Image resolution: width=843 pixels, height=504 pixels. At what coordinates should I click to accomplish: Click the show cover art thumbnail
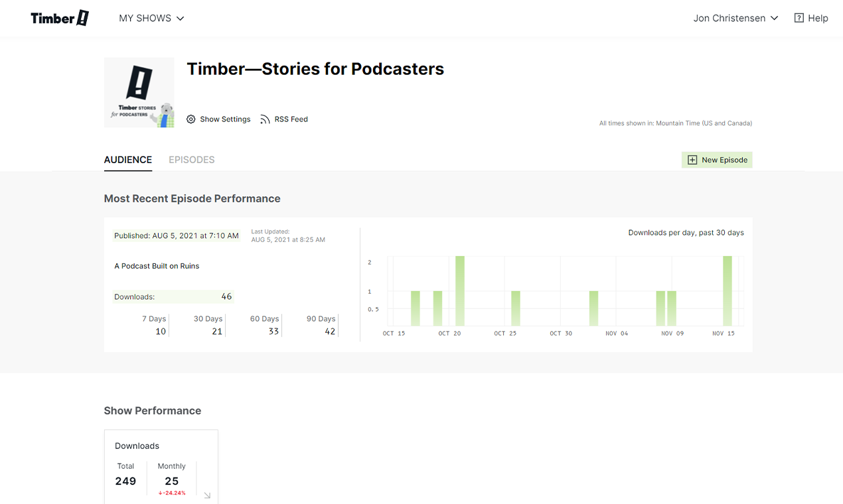[139, 93]
